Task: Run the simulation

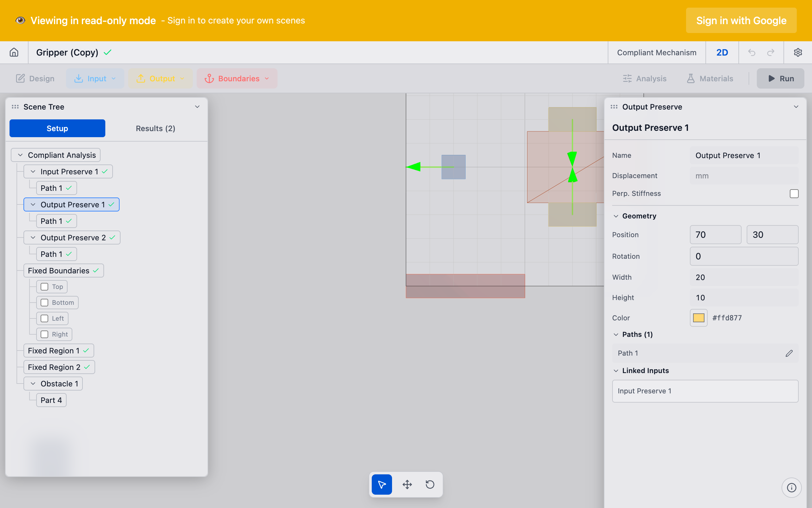Action: pos(781,79)
